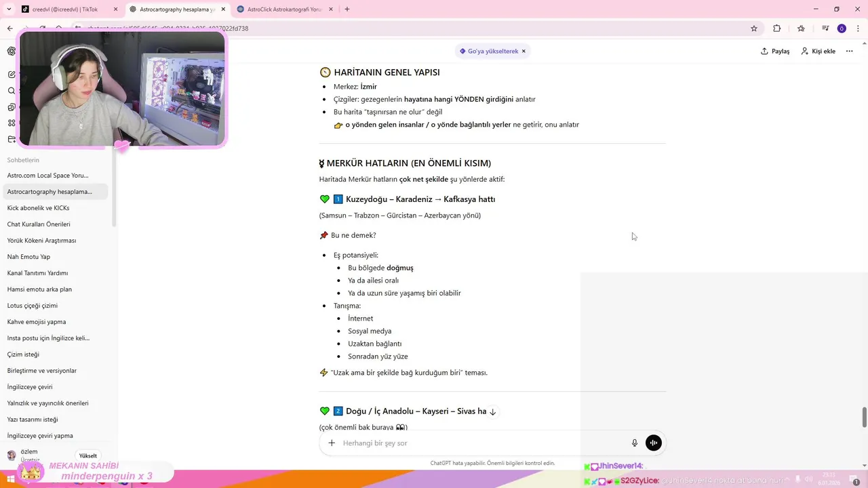
Task: Open Kick abonelik ve KICKs chat
Action: (56, 208)
